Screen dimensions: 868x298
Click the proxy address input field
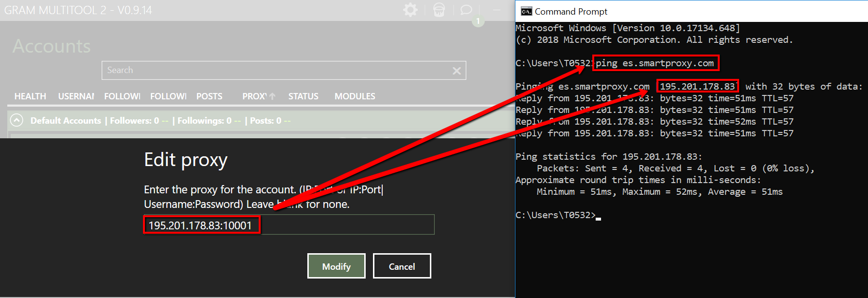click(289, 224)
